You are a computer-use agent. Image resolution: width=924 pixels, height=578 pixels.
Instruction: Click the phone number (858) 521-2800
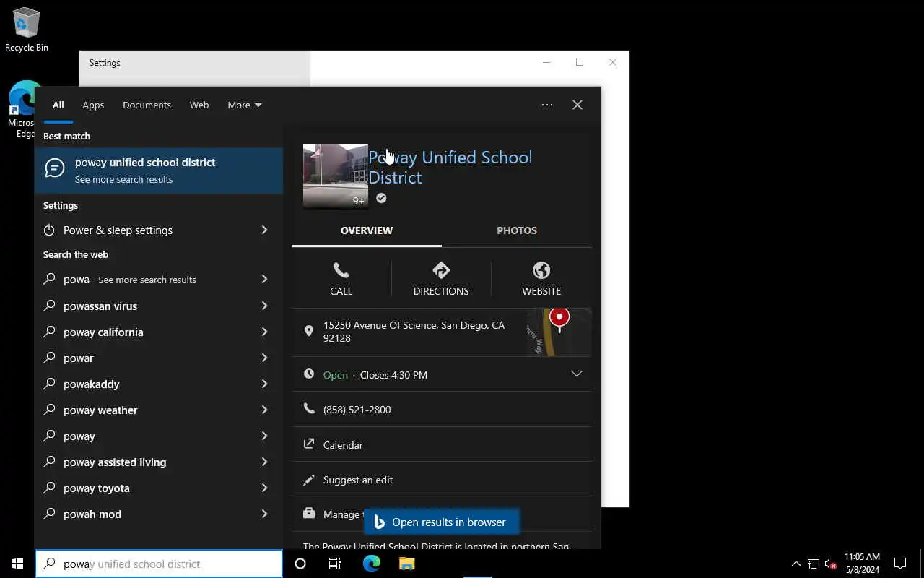pyautogui.click(x=357, y=410)
